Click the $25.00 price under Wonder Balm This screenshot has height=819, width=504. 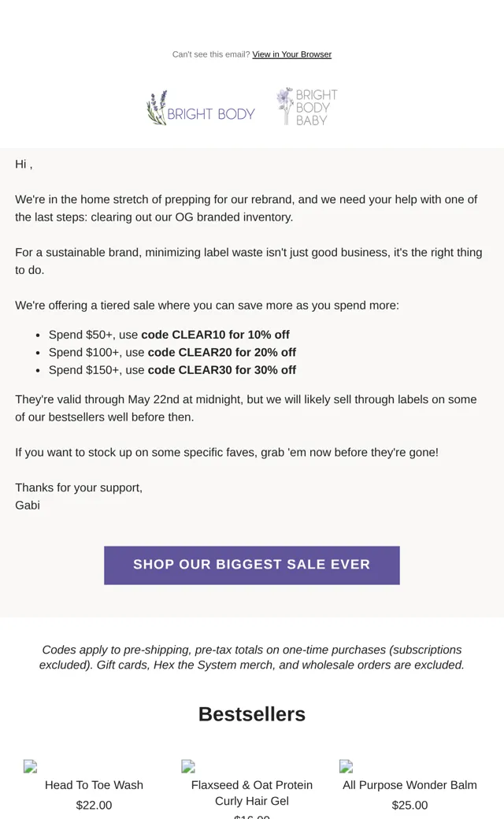click(x=409, y=805)
